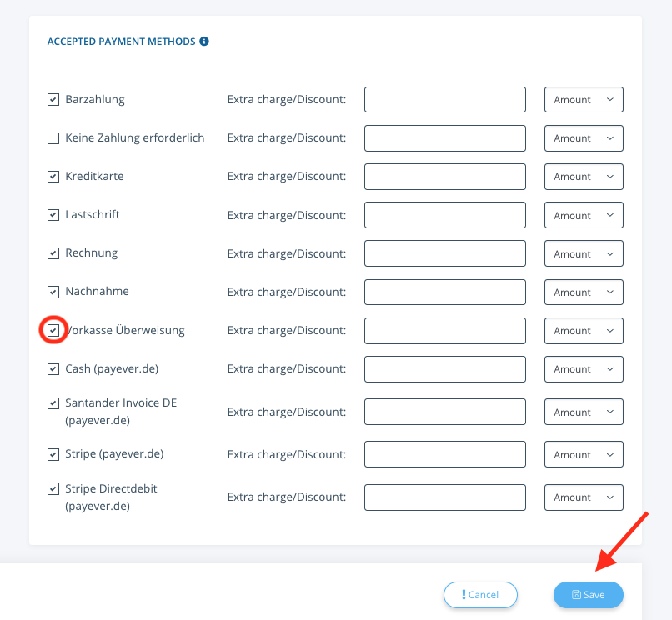Focus extra charge field for Kreditkarte

445,177
